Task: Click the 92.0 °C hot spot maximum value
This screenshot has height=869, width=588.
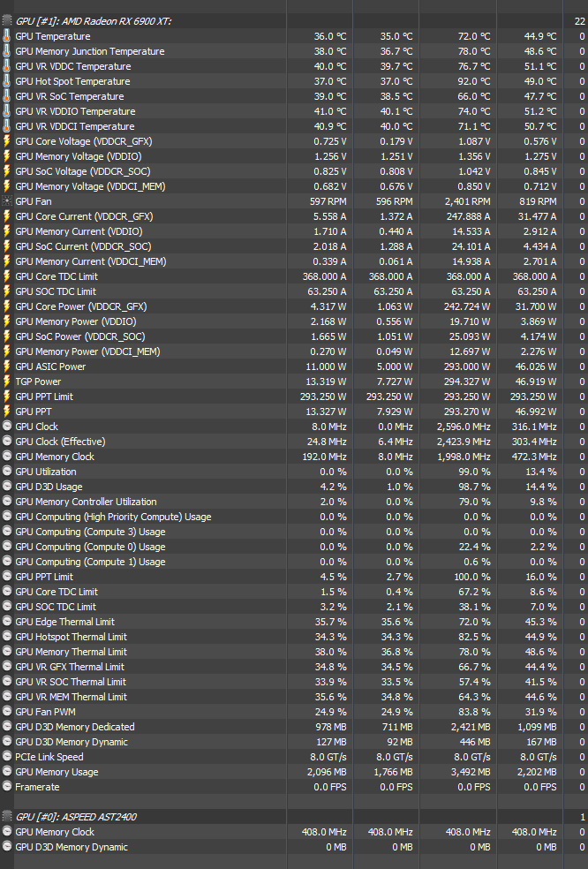Action: pyautogui.click(x=474, y=81)
